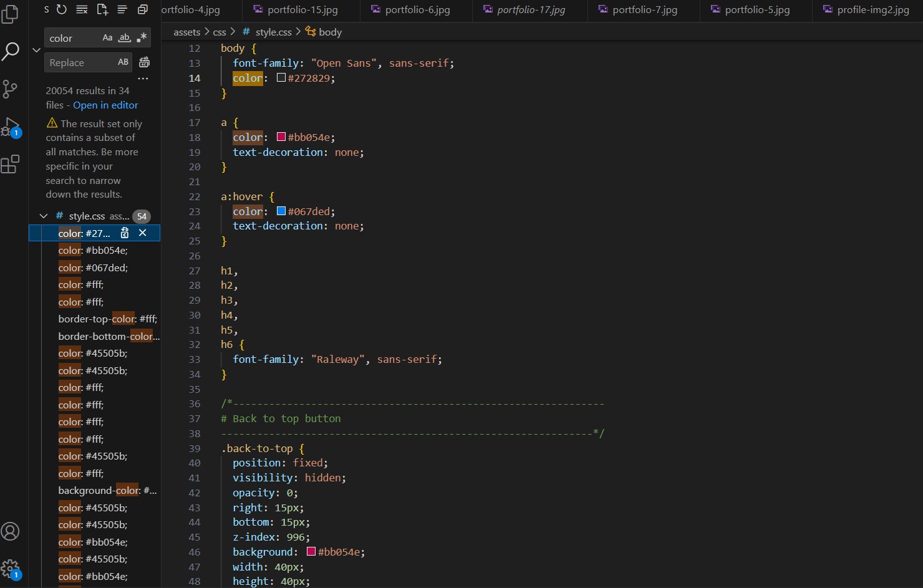Toggle search details ellipsis
The width and height of the screenshot is (923, 588).
pyautogui.click(x=143, y=79)
